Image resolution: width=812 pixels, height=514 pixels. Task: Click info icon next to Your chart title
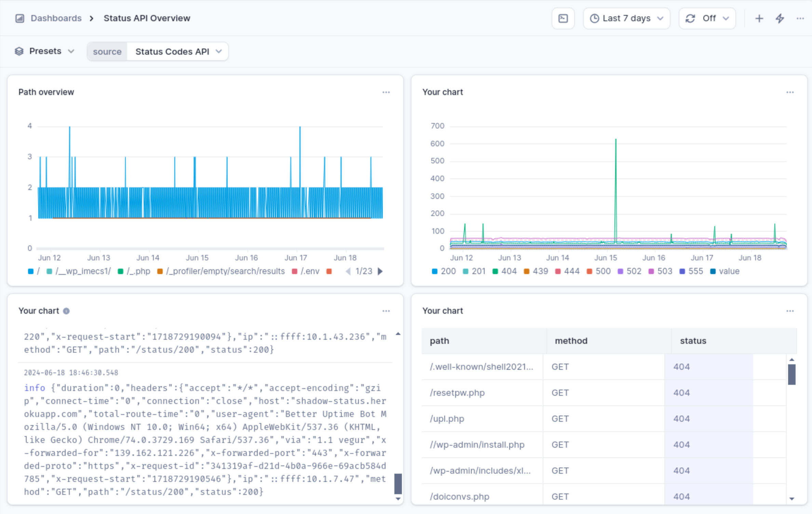(x=66, y=311)
